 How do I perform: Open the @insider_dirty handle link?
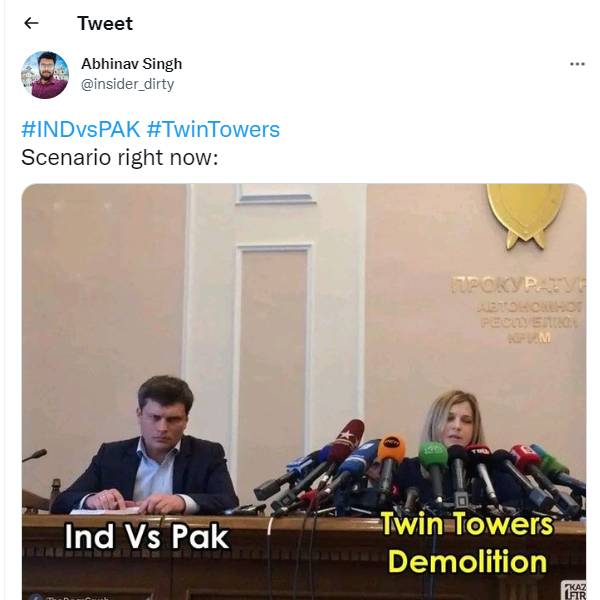tap(127, 84)
